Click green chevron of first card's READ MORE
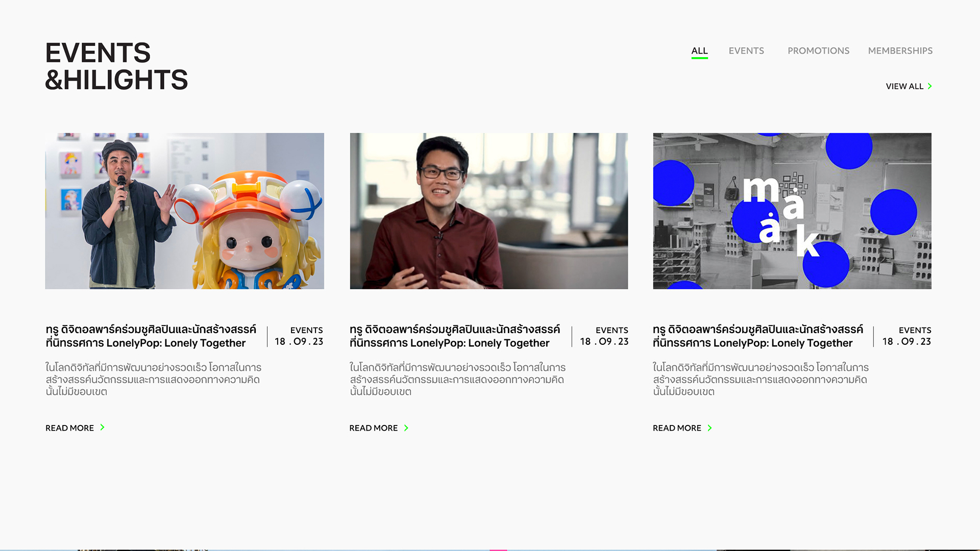This screenshot has height=551, width=980. [x=102, y=428]
